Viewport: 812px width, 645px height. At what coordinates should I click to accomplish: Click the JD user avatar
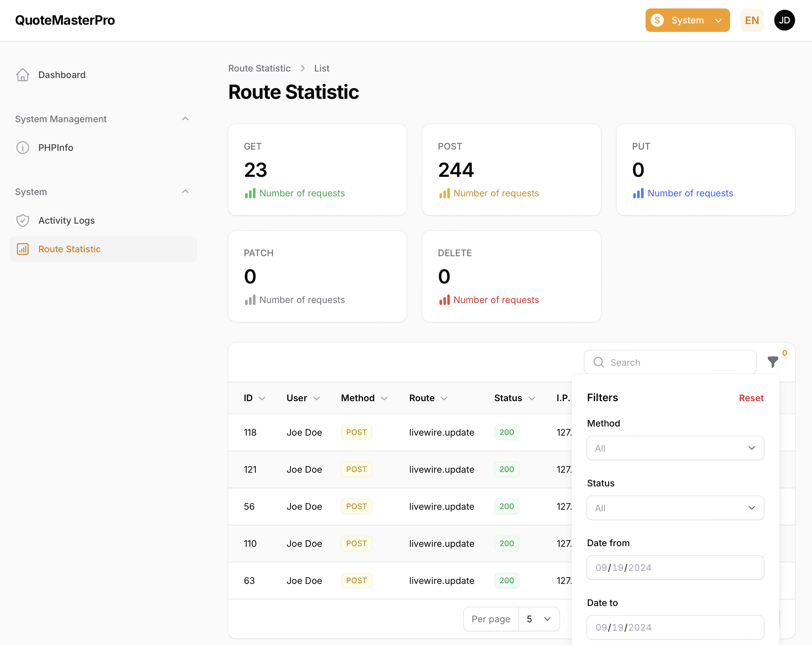(x=784, y=20)
